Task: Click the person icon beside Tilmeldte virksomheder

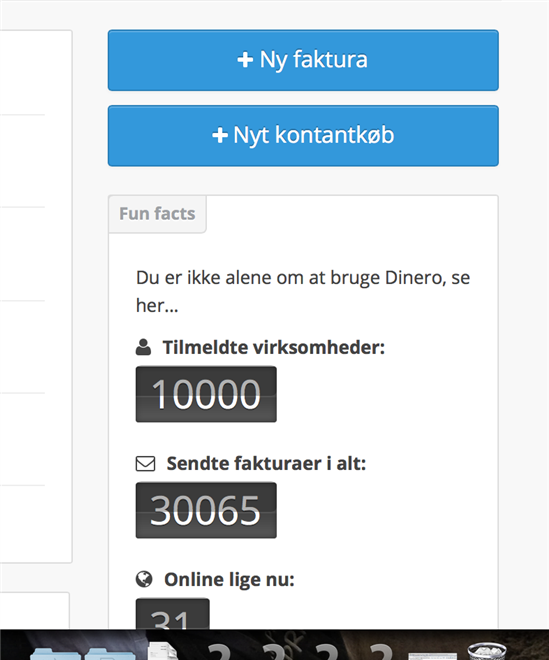Action: (x=143, y=347)
